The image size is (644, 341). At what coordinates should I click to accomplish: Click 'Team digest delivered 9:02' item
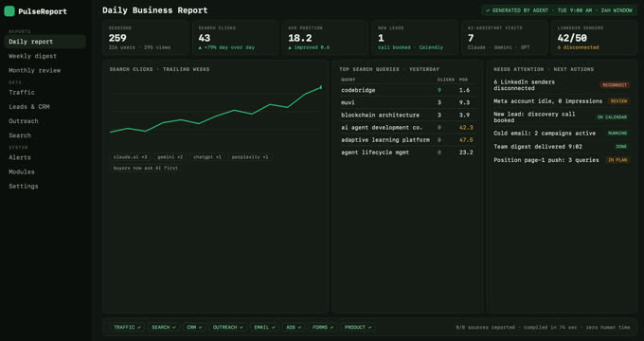(x=538, y=147)
